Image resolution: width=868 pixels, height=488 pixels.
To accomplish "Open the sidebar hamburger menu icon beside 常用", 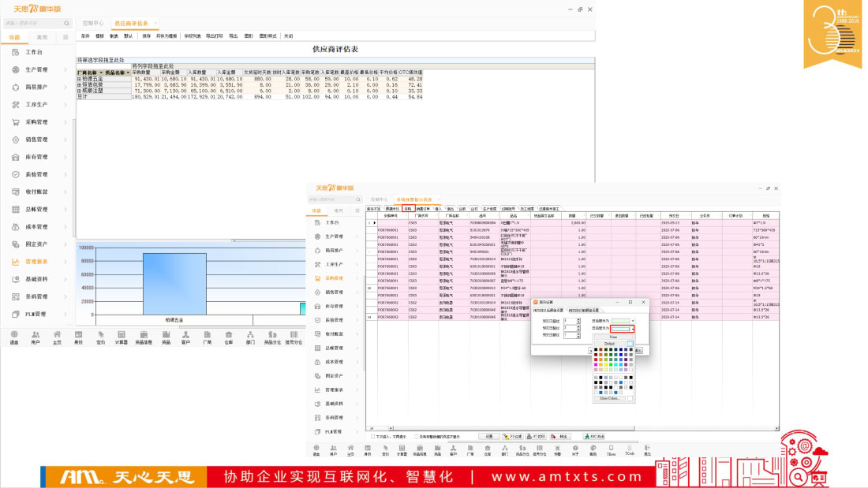I will (65, 37).
